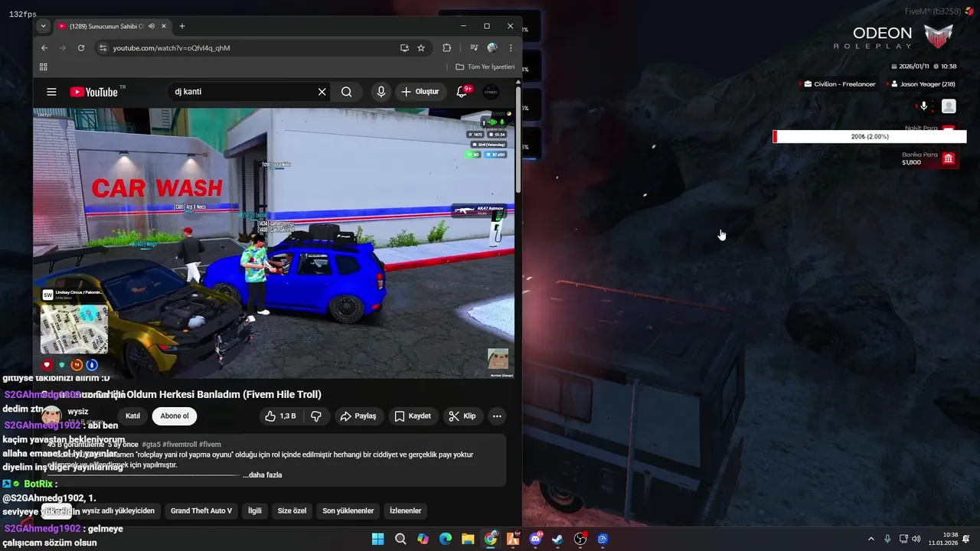Select the 'İzlenenler' chip

coord(406,510)
